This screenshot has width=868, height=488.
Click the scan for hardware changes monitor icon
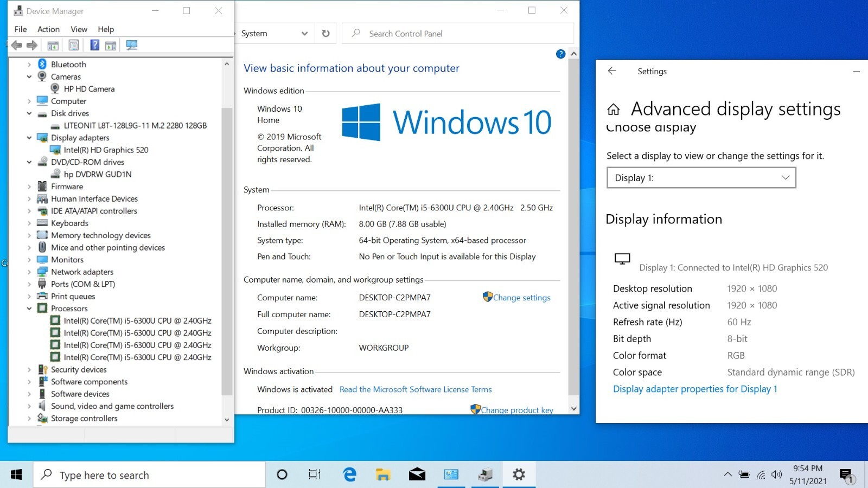[132, 46]
